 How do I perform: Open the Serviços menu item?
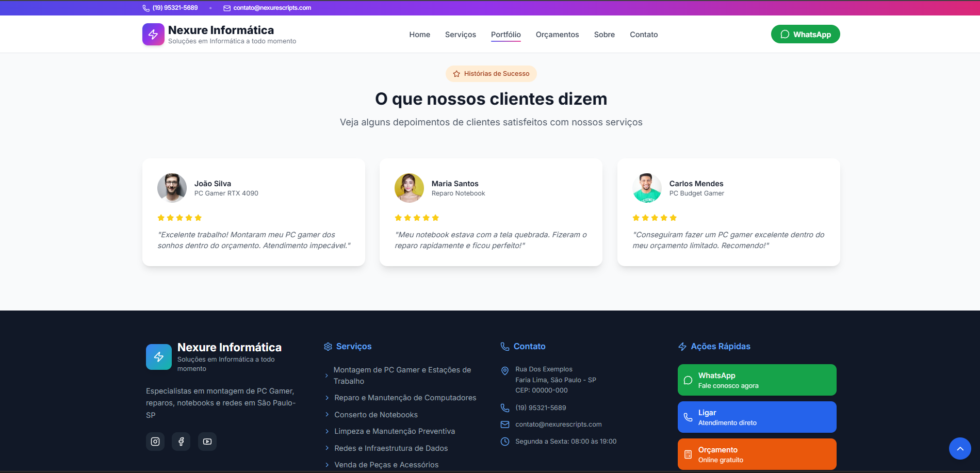click(461, 35)
